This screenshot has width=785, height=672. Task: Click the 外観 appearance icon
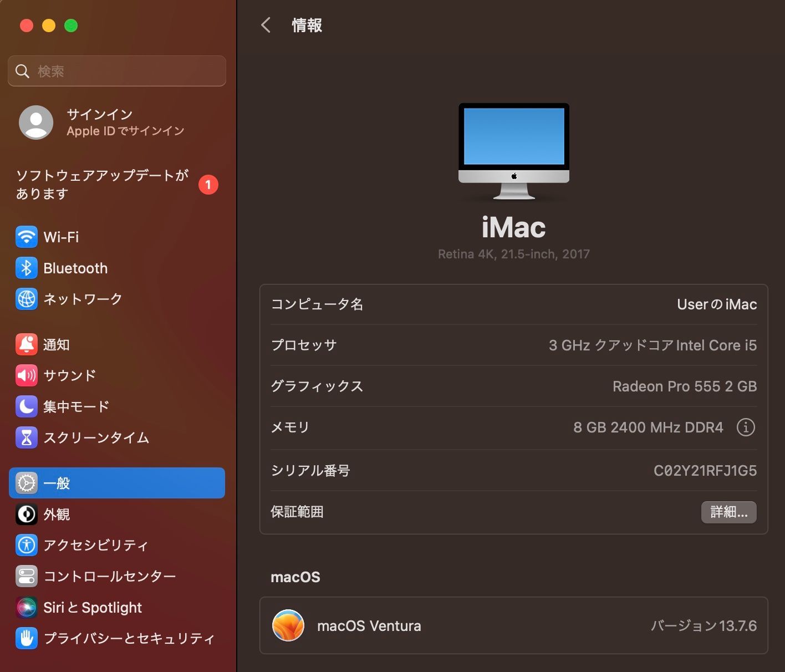point(27,514)
